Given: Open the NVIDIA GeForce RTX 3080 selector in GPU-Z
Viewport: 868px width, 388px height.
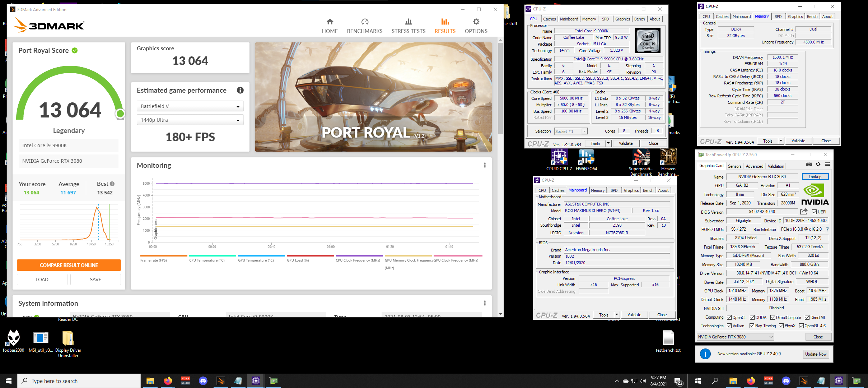Looking at the screenshot, I should point(735,337).
